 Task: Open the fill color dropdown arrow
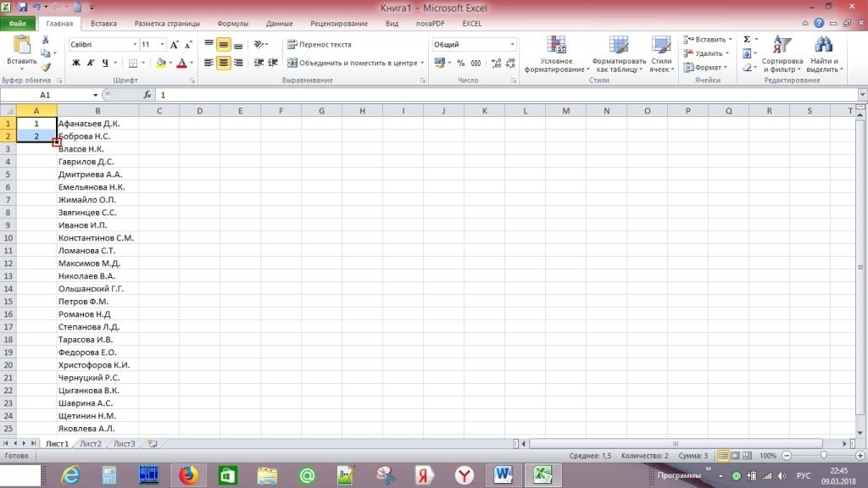tap(170, 63)
